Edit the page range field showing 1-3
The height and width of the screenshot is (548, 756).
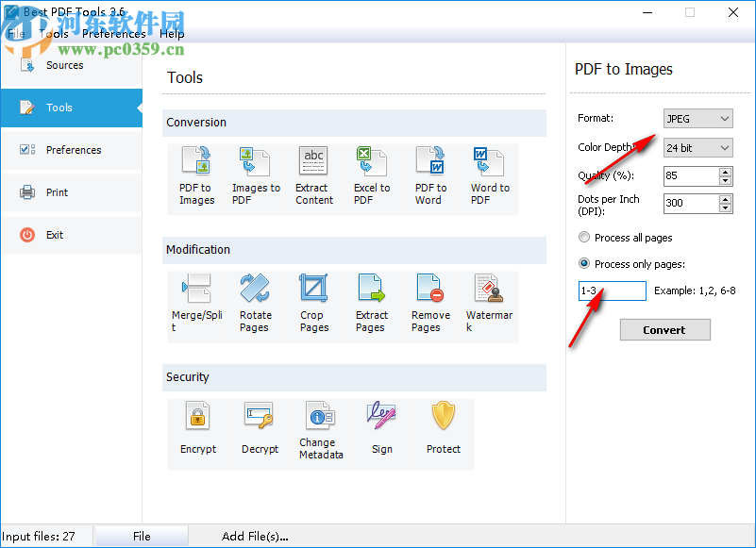[612, 291]
